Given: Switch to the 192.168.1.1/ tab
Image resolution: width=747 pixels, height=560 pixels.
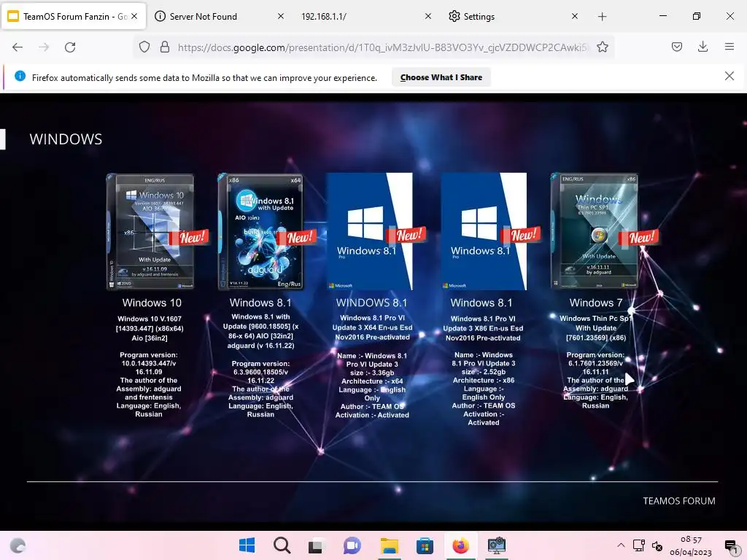Looking at the screenshot, I should [366, 16].
